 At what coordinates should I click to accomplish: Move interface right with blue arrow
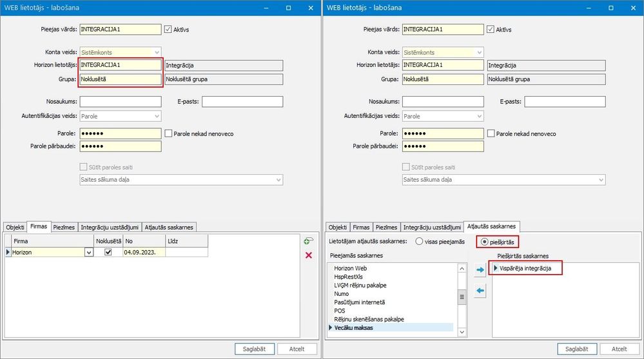480,270
